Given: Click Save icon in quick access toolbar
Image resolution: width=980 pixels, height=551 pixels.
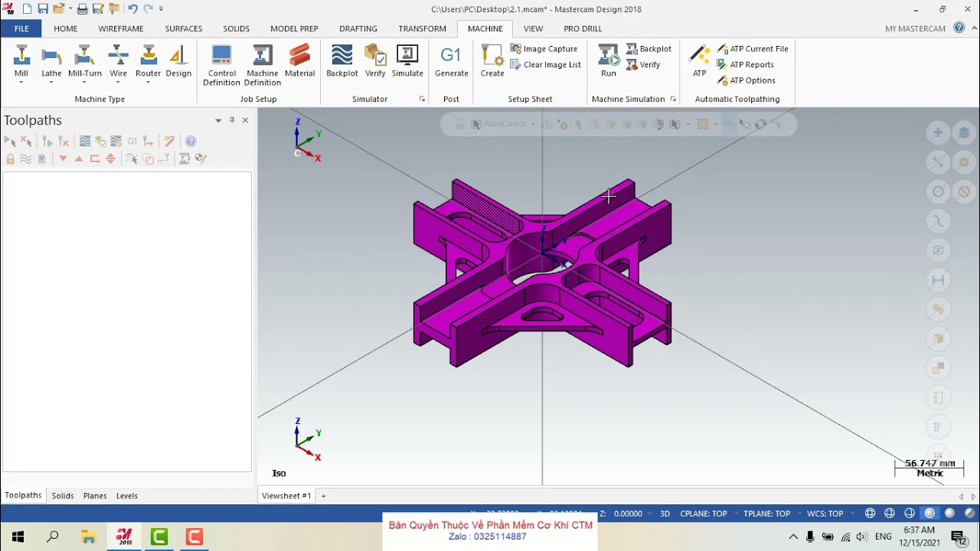Looking at the screenshot, I should [x=43, y=9].
